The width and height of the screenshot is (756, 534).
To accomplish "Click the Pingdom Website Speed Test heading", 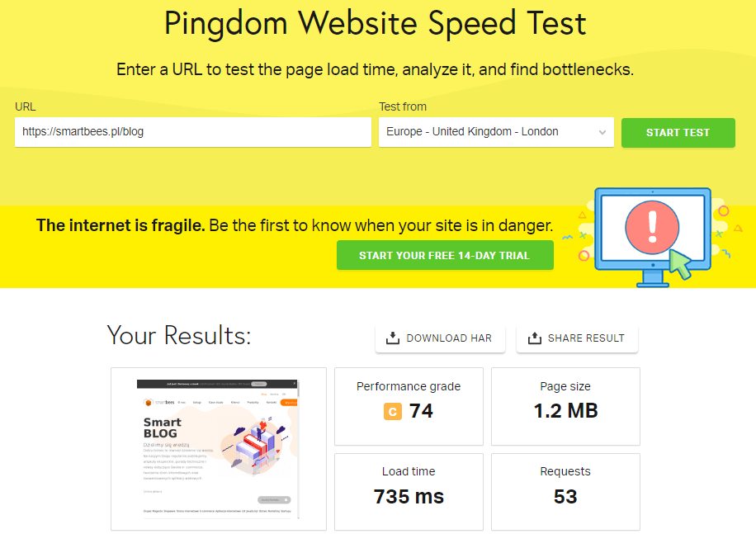I will click(x=375, y=24).
